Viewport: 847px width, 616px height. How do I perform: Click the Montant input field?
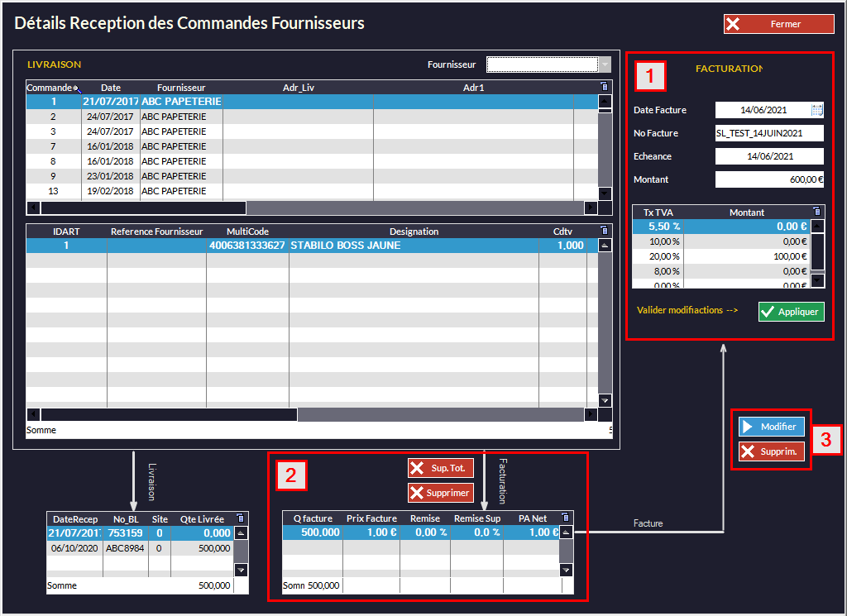[769, 179]
